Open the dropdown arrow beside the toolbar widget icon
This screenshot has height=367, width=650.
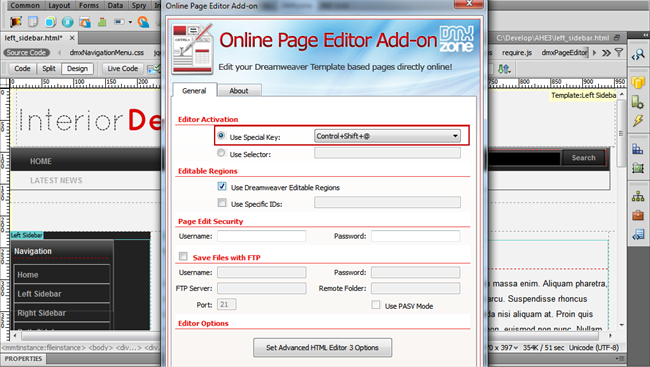130,22
